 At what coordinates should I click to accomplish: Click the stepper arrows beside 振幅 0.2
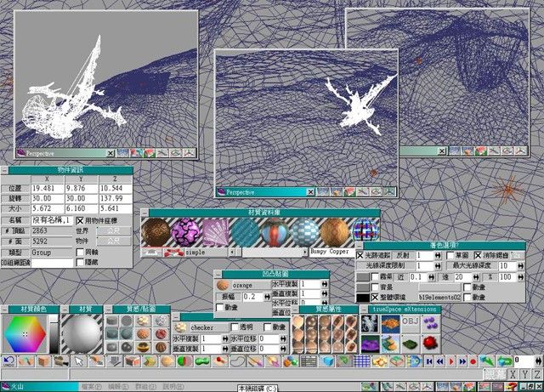[268, 296]
